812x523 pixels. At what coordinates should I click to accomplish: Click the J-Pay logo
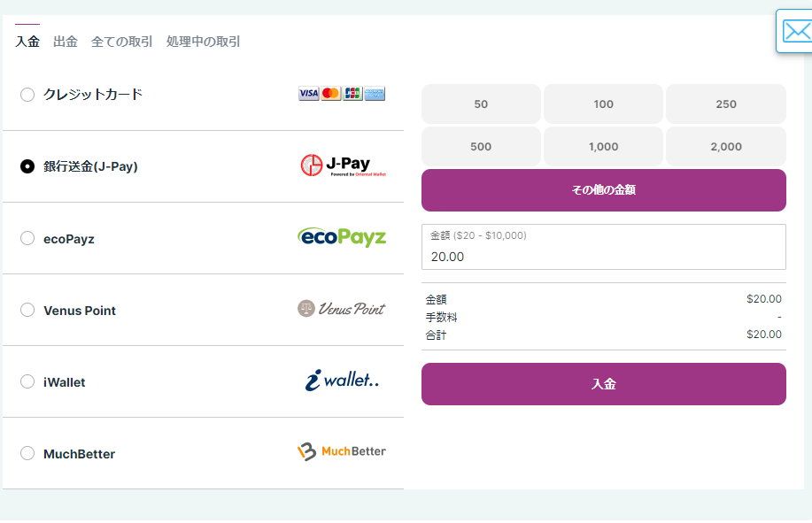[x=343, y=165]
